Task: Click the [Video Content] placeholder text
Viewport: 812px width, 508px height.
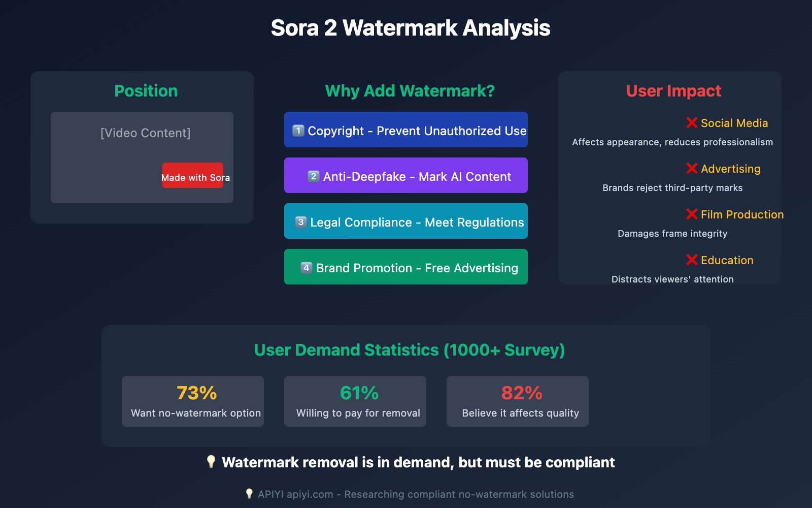Action: (x=146, y=133)
